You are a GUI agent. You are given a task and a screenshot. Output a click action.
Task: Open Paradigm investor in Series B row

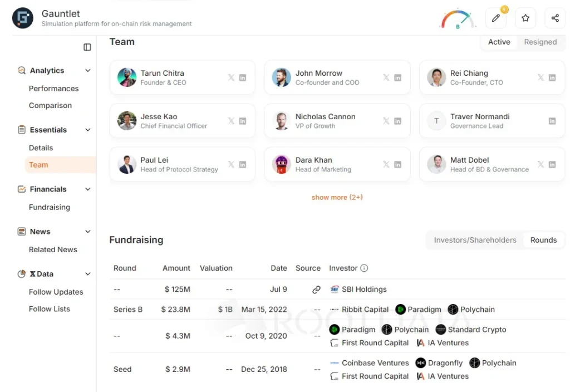click(418, 310)
